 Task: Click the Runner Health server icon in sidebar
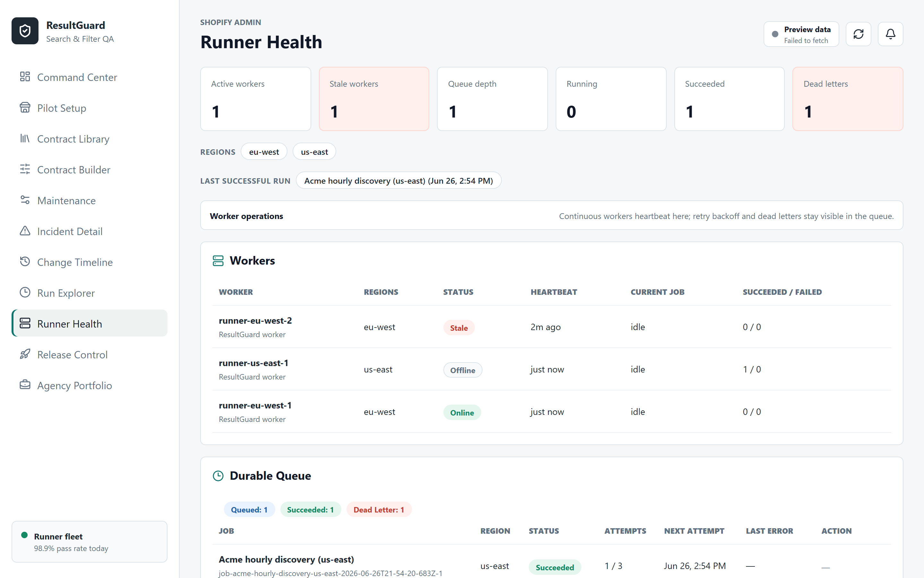pyautogui.click(x=25, y=323)
